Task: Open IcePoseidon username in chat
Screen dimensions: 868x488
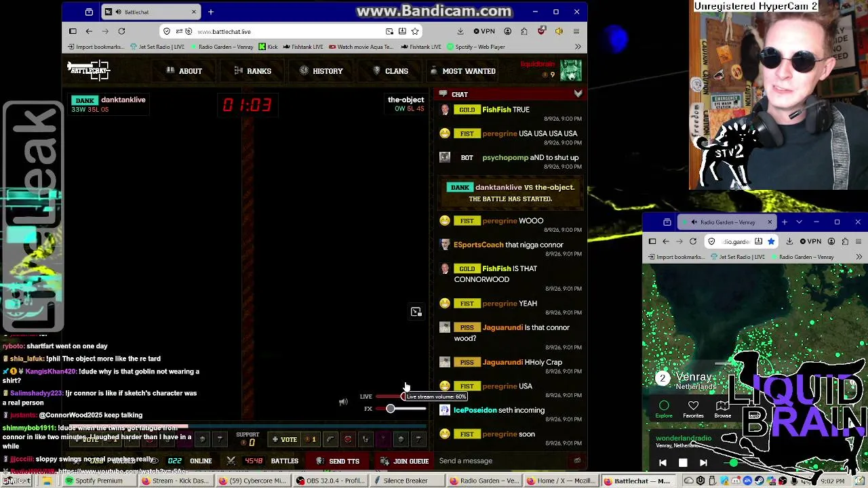Action: [x=475, y=410]
